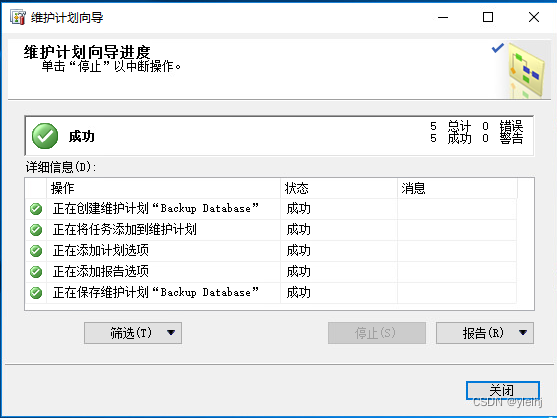Click the green check icon beside 正在添加计划选项

[36, 251]
